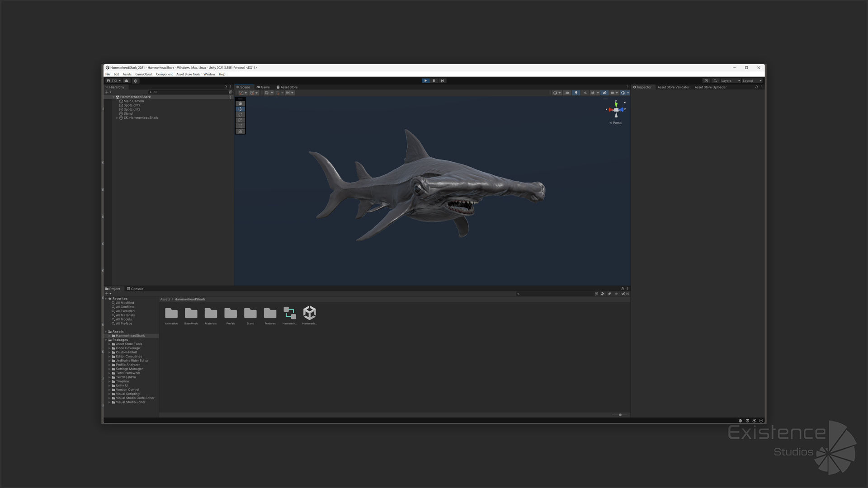This screenshot has width=868, height=488.
Task: Toggle scene effects (skybox, fog)
Action: (x=593, y=93)
